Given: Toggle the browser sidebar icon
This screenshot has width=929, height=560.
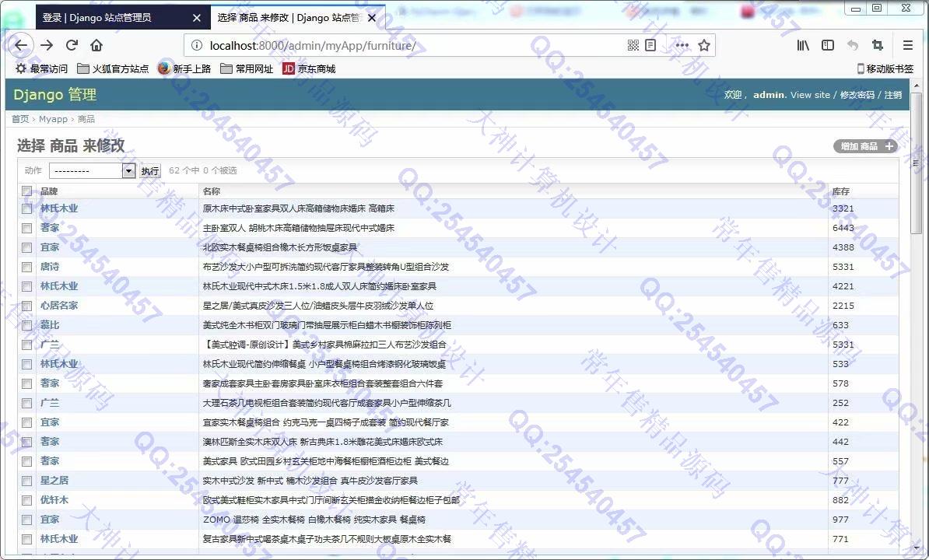Looking at the screenshot, I should [x=828, y=46].
